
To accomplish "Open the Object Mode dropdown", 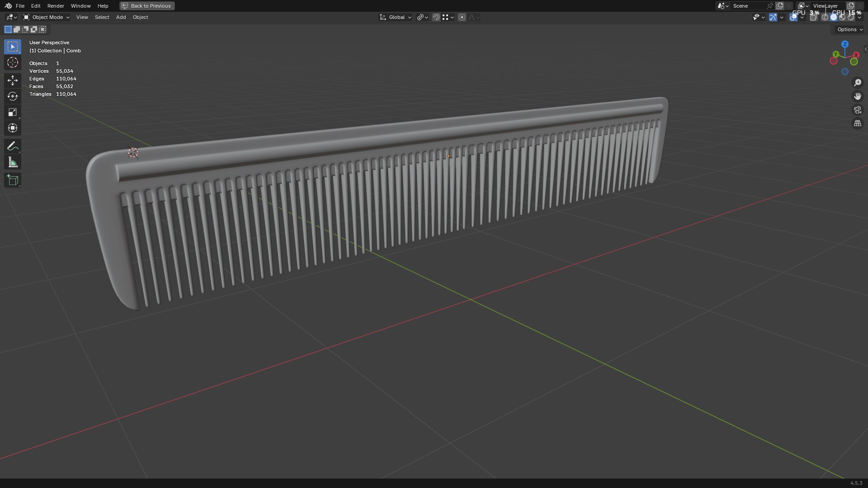I will click(x=46, y=17).
